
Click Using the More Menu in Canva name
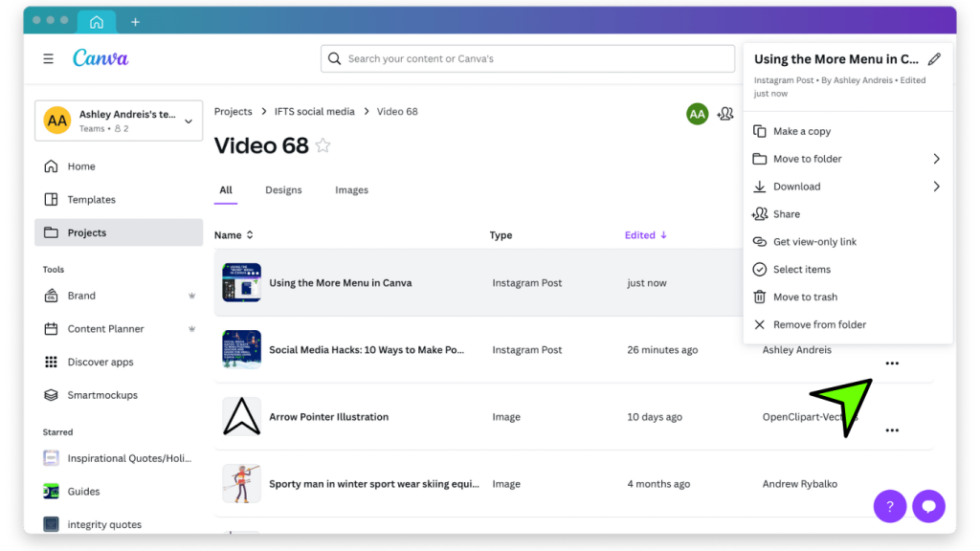(x=341, y=282)
